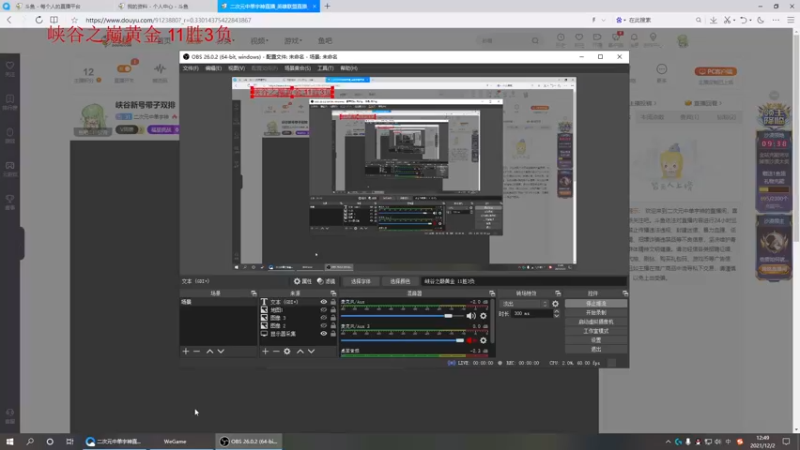Pop out the scene transitions dock icon
Image resolution: width=800 pixels, height=450 pixels.
558,293
